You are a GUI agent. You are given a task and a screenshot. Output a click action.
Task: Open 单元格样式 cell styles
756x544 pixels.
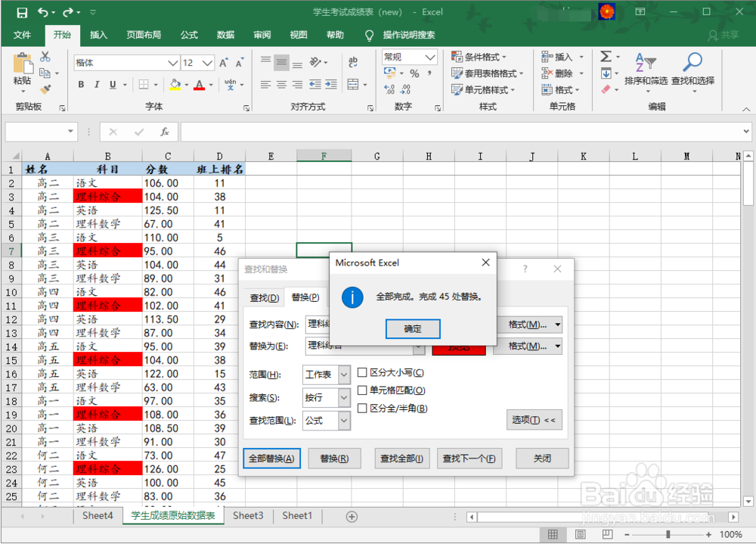(x=483, y=90)
